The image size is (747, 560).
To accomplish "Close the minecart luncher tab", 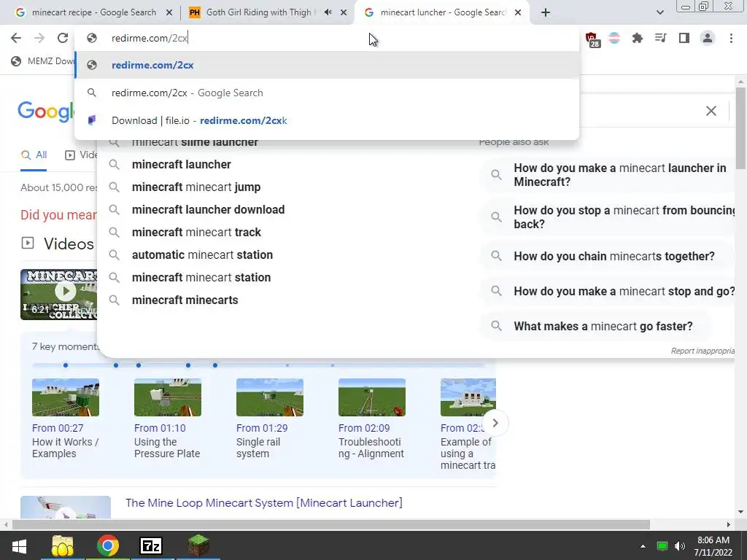I will pos(519,13).
